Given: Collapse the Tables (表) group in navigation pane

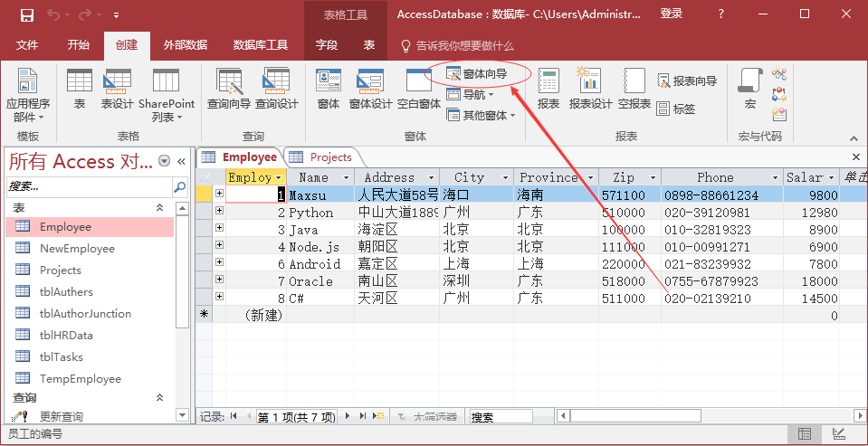Looking at the screenshot, I should pyautogui.click(x=159, y=208).
